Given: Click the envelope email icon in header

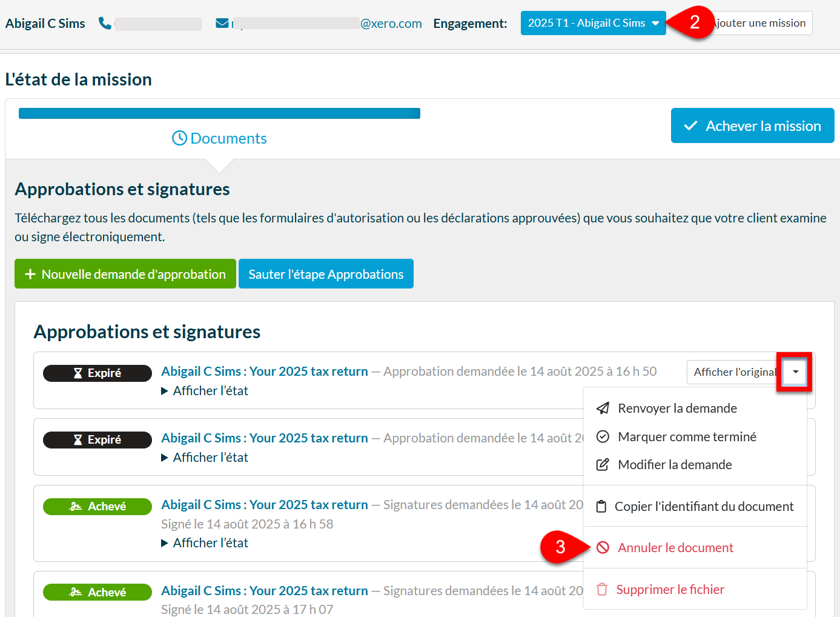Looking at the screenshot, I should (222, 23).
